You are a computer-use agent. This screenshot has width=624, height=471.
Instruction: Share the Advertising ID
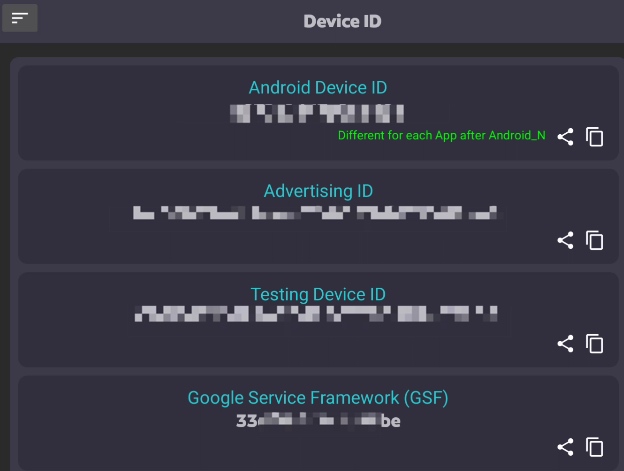pos(566,241)
